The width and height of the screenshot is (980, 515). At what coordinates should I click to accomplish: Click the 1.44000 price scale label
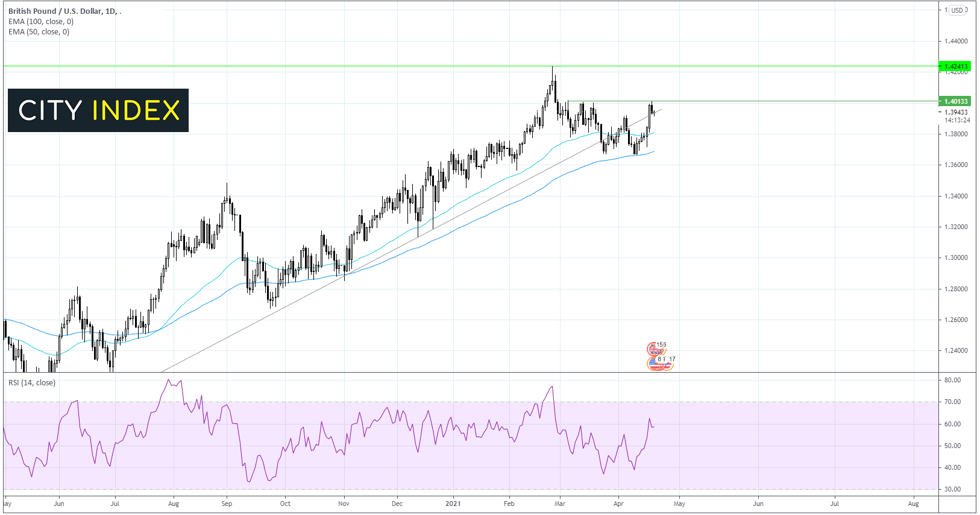(x=956, y=42)
